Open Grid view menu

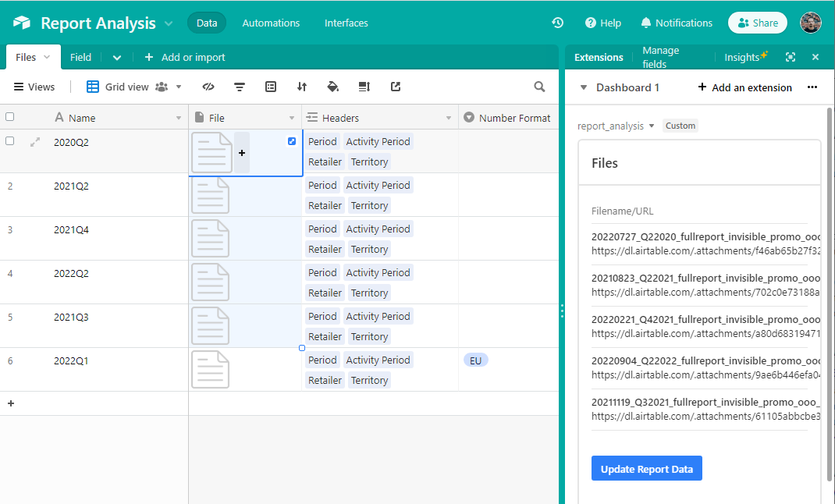[134, 87]
